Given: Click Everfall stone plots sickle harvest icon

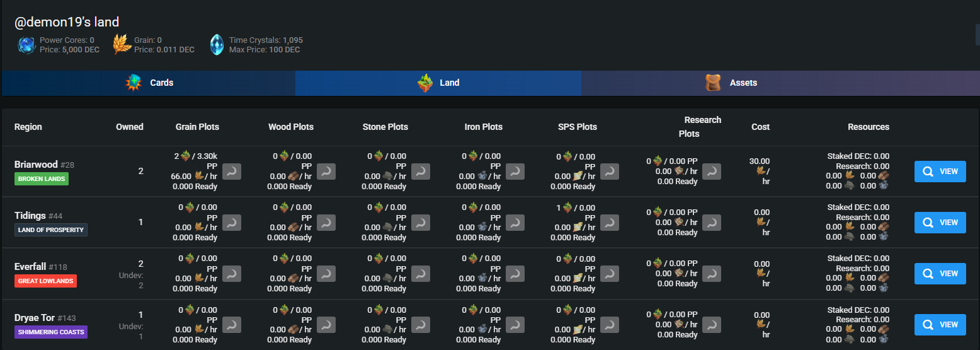Looking at the screenshot, I should pyautogui.click(x=421, y=274).
